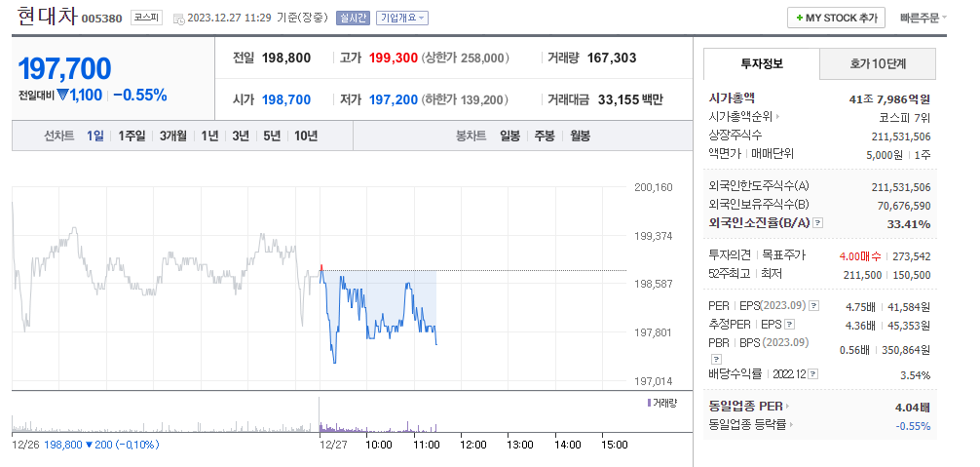
Task: Click help icon next to 배당수익률 2022.12
Action: (x=812, y=374)
